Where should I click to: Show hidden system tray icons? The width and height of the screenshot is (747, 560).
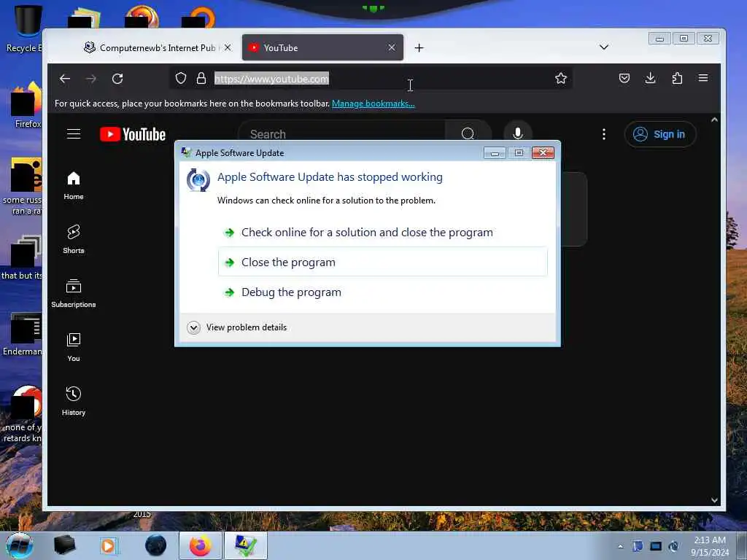620,547
